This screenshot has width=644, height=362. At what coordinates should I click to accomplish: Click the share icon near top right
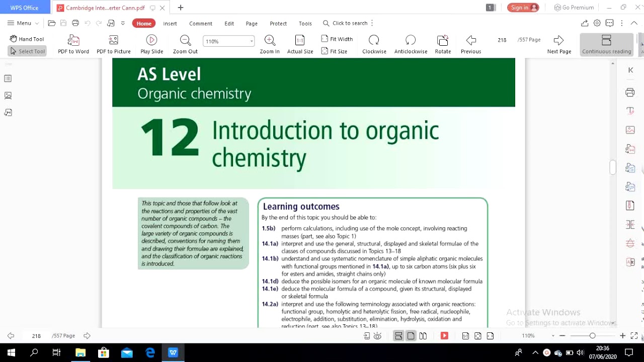[585, 23]
